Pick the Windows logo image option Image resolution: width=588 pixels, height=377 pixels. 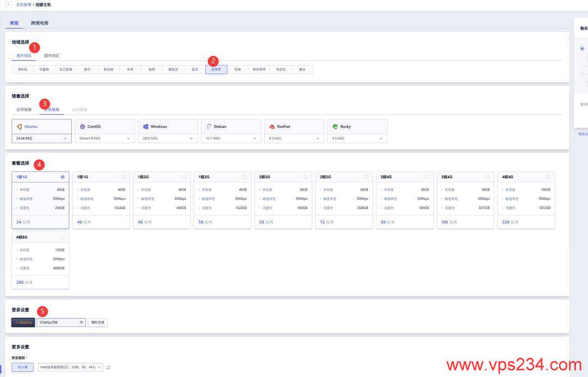click(x=146, y=126)
